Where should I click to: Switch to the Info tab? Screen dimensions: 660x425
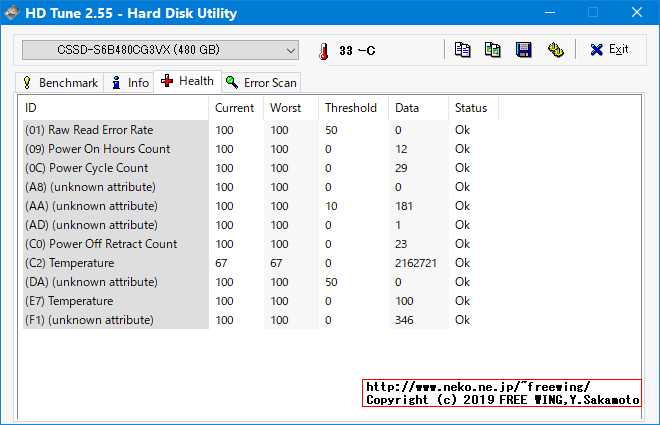click(x=129, y=82)
